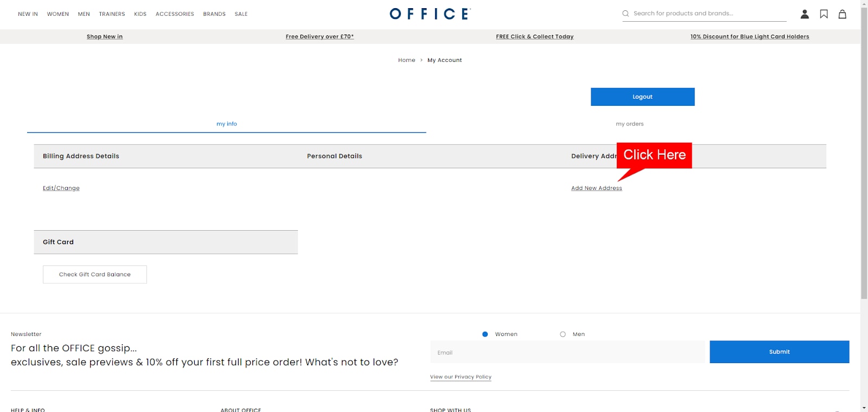Go to Home breadcrumb
This screenshot has width=868, height=412.
(407, 60)
